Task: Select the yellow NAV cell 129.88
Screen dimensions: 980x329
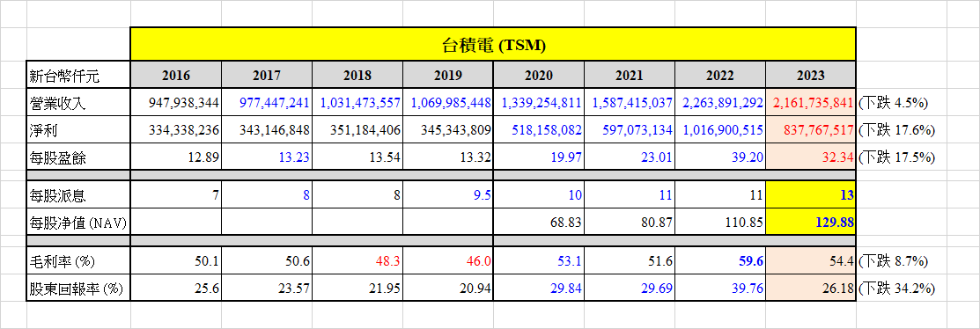Action: pyautogui.click(x=810, y=222)
